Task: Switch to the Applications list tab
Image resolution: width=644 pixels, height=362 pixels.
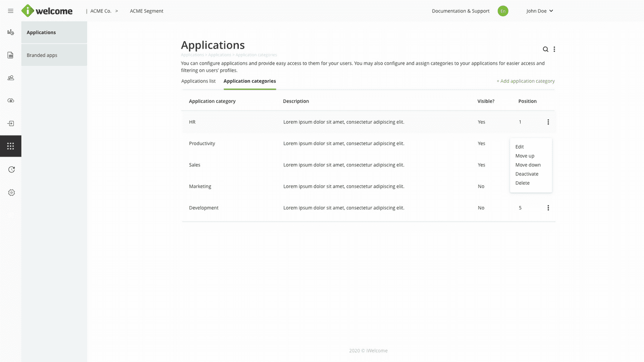Action: [x=198, y=81]
